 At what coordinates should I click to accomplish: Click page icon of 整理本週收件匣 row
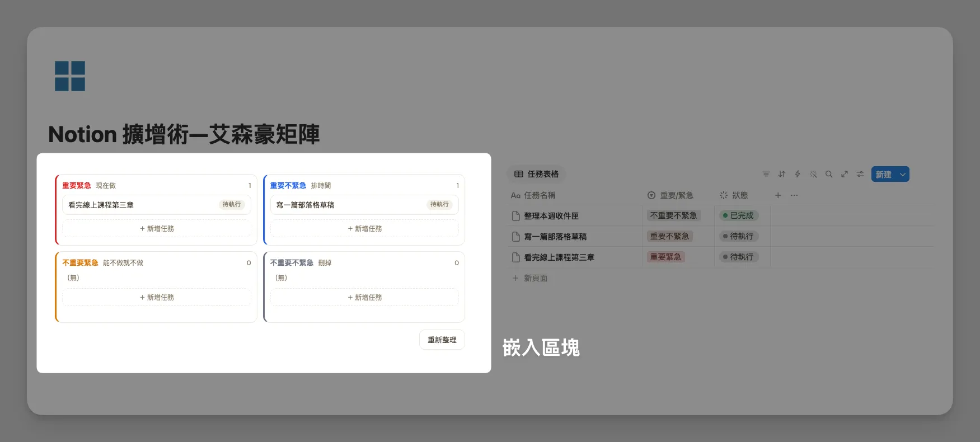coord(516,216)
